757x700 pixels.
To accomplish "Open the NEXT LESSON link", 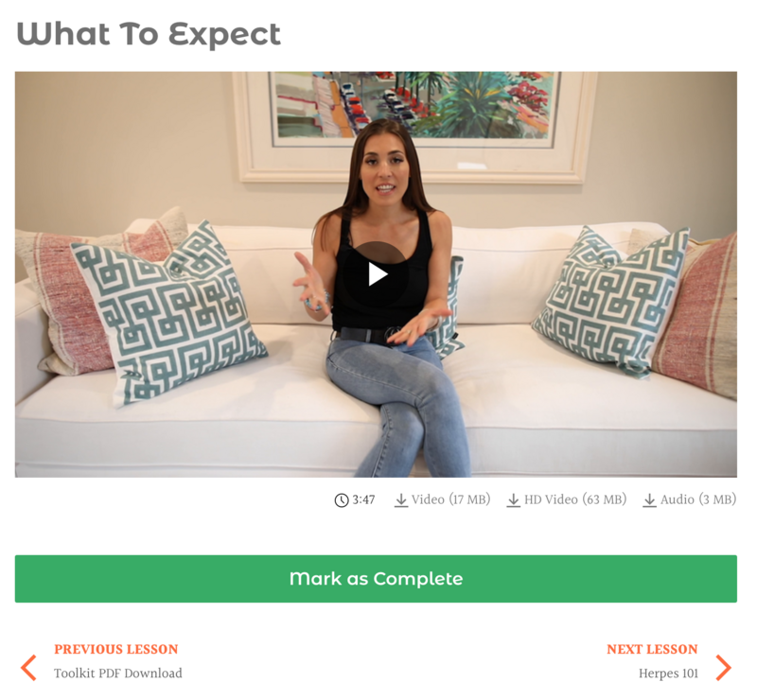I will coord(652,649).
